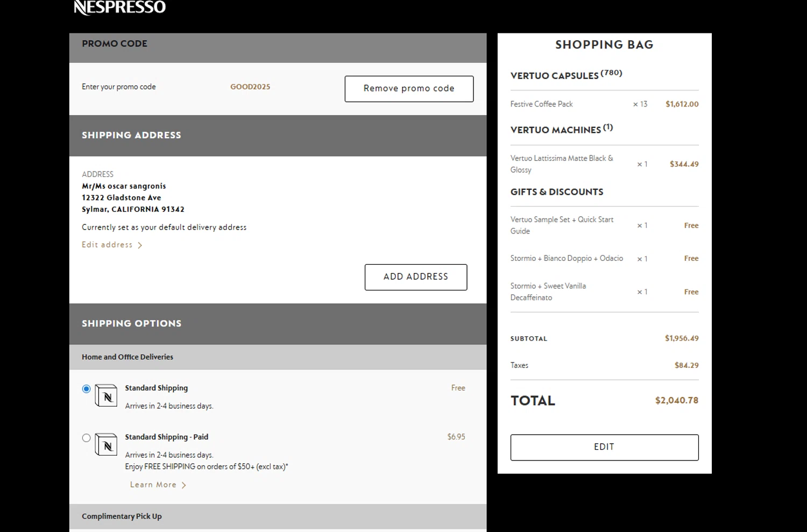807x532 pixels.
Task: Click Remove promo code button
Action: [409, 89]
